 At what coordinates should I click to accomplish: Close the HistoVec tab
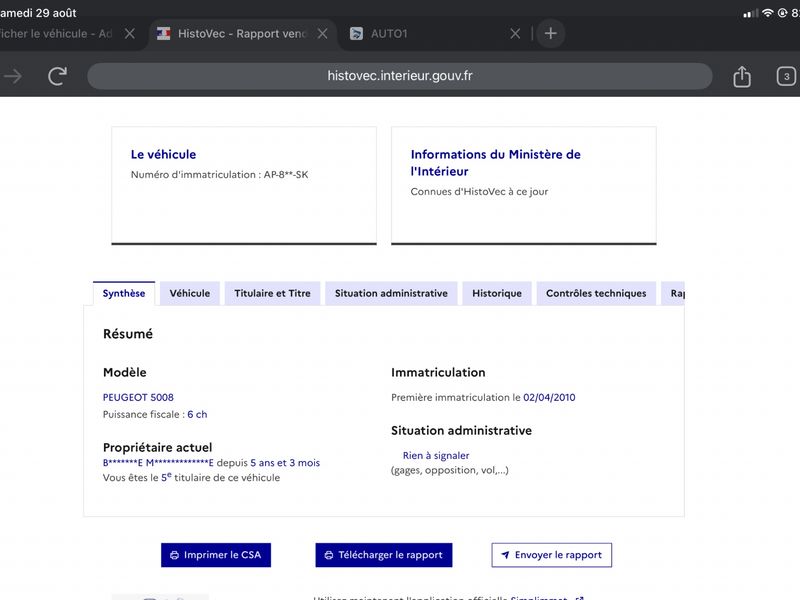pyautogui.click(x=322, y=34)
